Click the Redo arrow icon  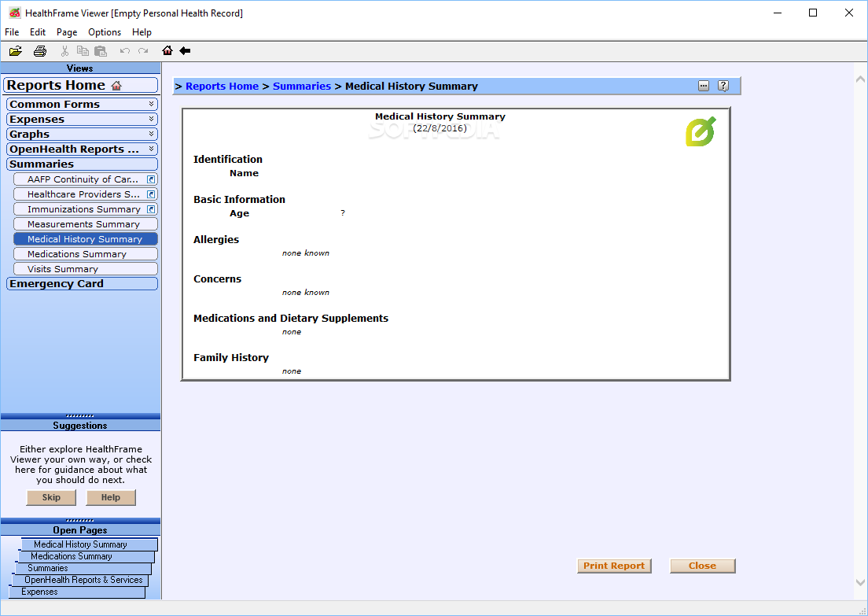[143, 51]
